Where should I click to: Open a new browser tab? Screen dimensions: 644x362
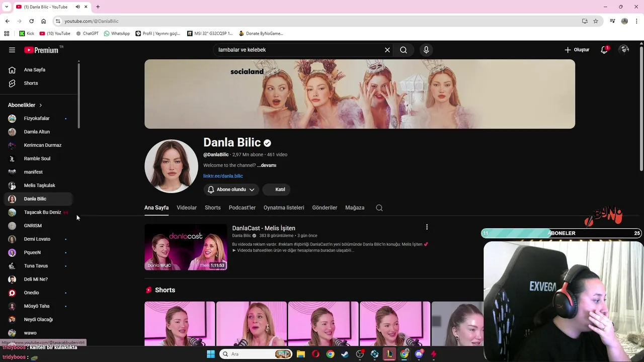coord(98,7)
